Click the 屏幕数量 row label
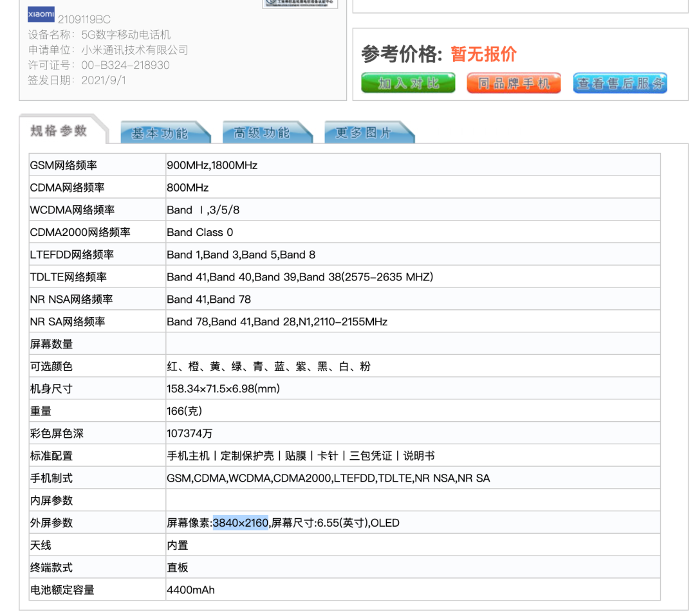This screenshot has width=695, height=616. click(x=51, y=344)
